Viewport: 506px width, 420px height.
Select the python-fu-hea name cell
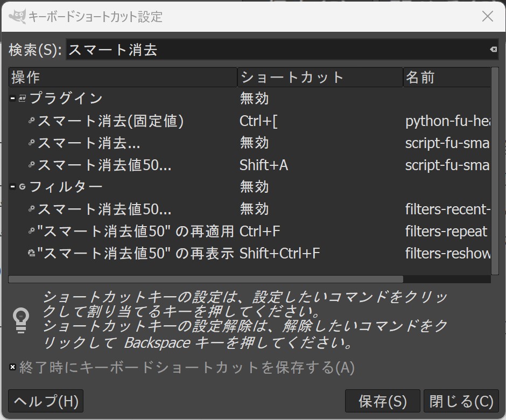click(448, 121)
